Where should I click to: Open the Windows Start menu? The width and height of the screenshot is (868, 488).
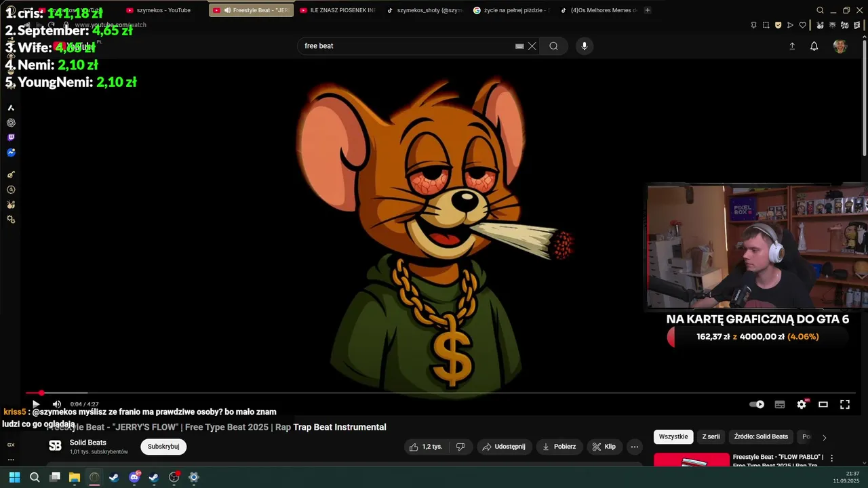point(14,477)
